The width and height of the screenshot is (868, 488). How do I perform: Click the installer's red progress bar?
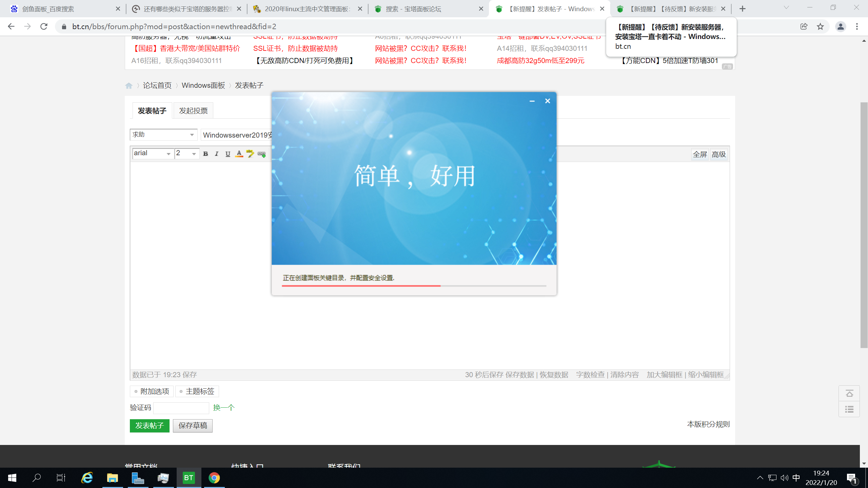click(x=361, y=286)
